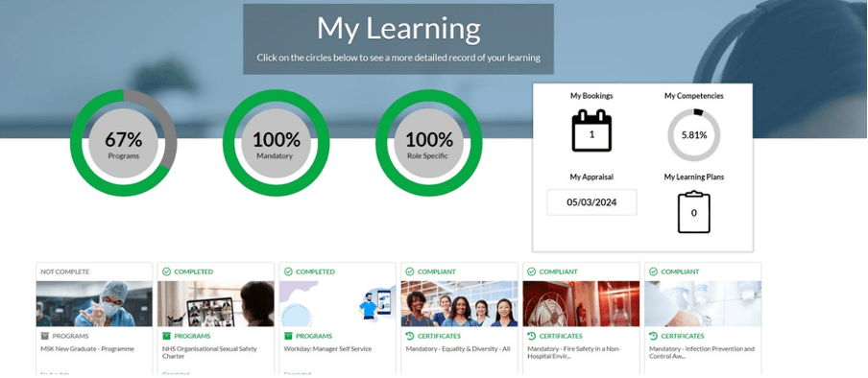Click the Completed checkmark on Workday card
Image resolution: width=868 pixels, height=378 pixels.
[x=288, y=272]
